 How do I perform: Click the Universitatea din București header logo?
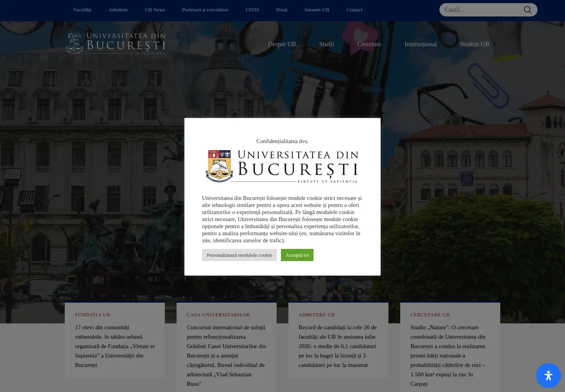(116, 43)
